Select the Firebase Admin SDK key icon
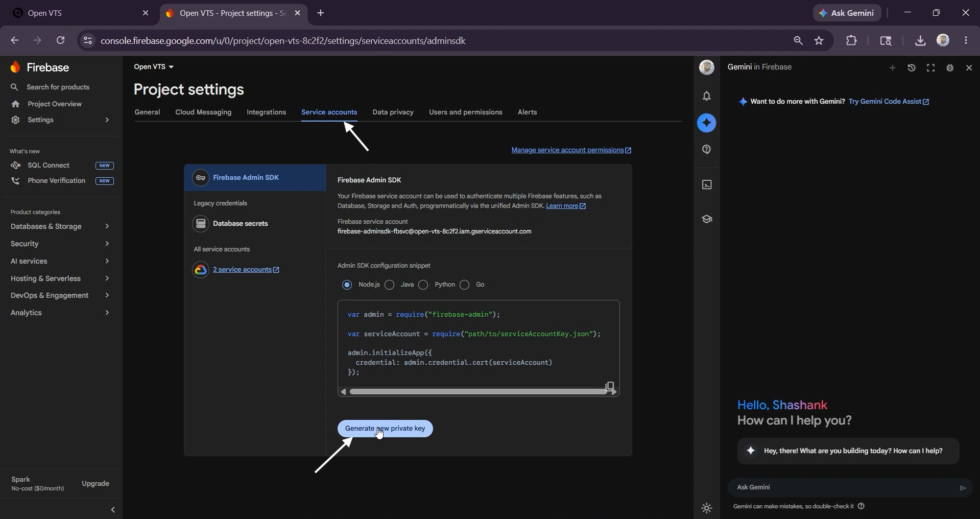The height and width of the screenshot is (519, 980). 201,178
